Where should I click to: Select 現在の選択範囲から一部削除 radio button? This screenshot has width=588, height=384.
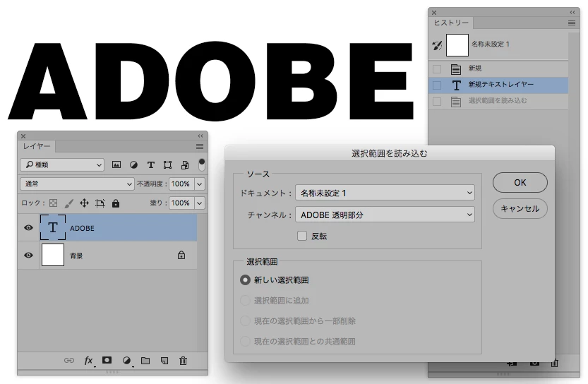(x=245, y=320)
